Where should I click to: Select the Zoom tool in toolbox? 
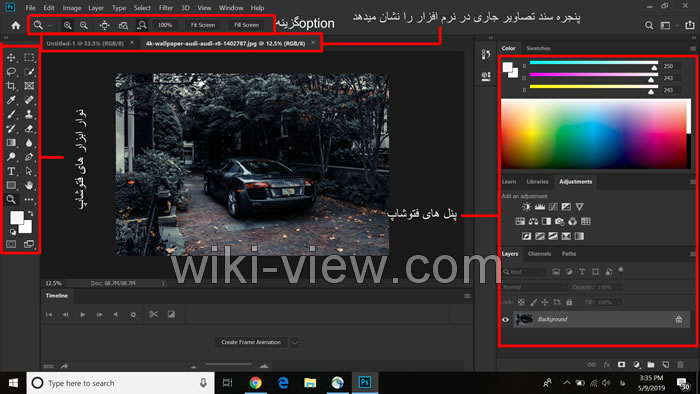point(11,199)
